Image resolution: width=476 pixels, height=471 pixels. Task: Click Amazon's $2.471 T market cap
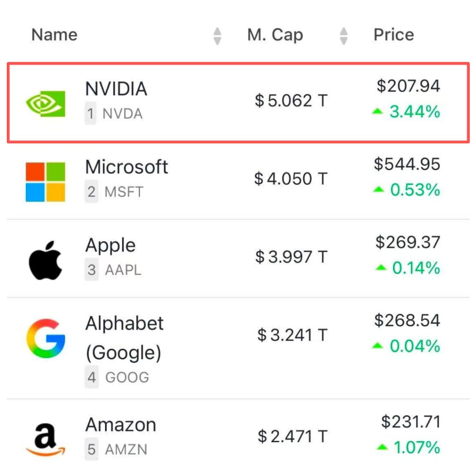[x=292, y=436]
